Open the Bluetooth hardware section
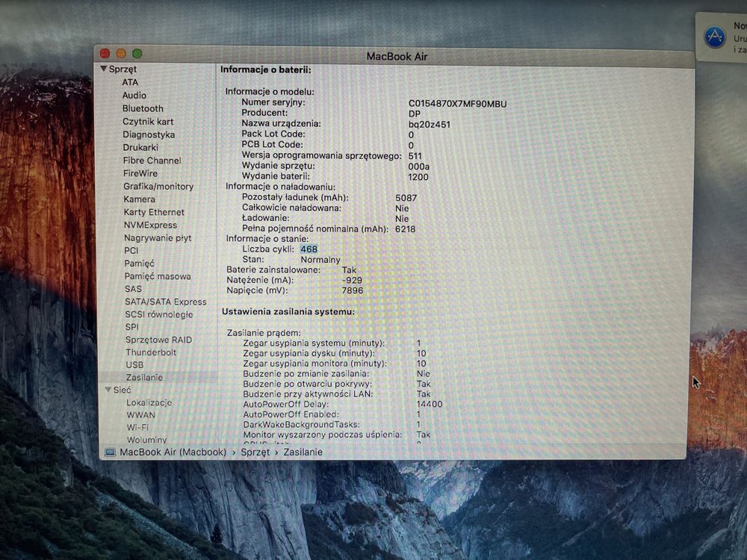The image size is (747, 560). click(143, 108)
